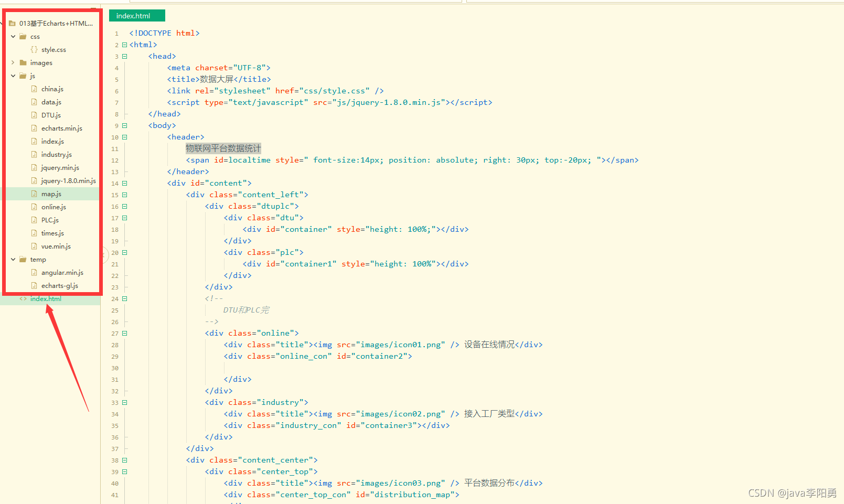Click the file icon beside industry.js
Image resolution: width=844 pixels, height=504 pixels.
34,155
